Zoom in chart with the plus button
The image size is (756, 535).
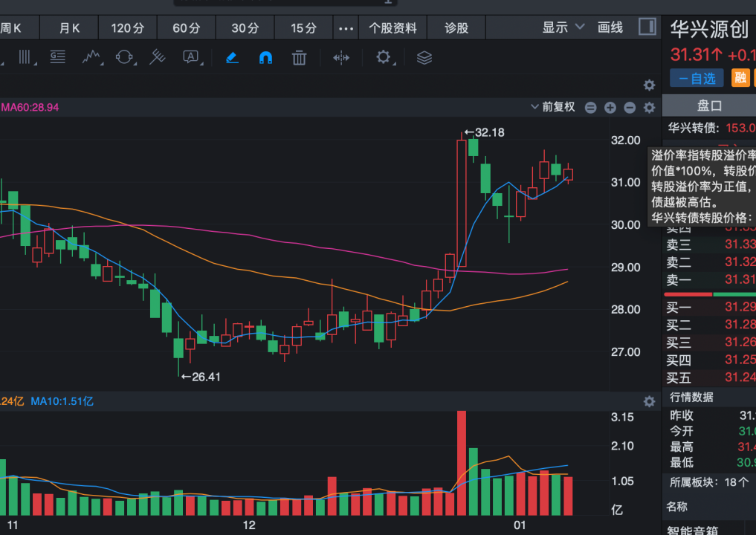coord(610,108)
